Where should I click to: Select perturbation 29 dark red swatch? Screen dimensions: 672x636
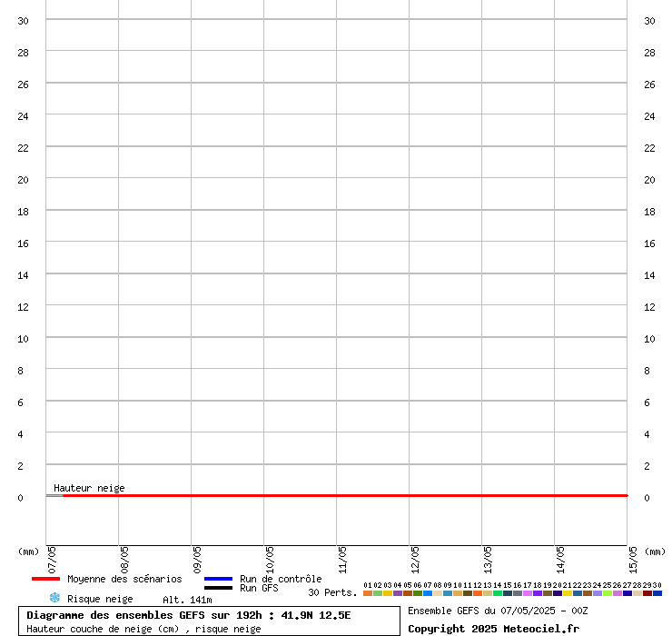point(647,593)
